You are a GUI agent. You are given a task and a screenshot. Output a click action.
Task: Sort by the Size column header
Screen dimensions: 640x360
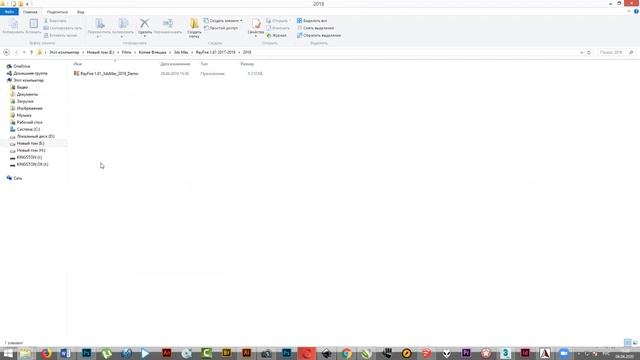(247, 64)
